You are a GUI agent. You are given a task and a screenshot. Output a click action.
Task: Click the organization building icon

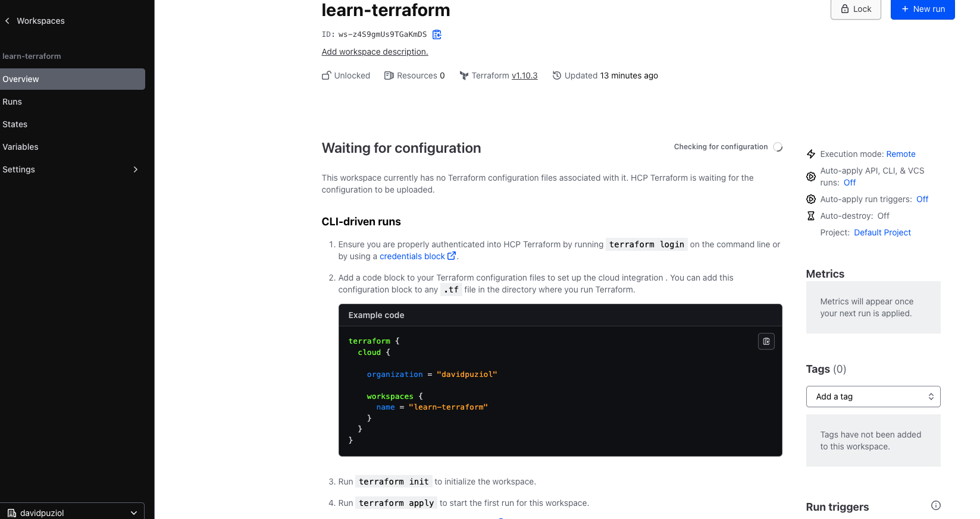tap(12, 513)
